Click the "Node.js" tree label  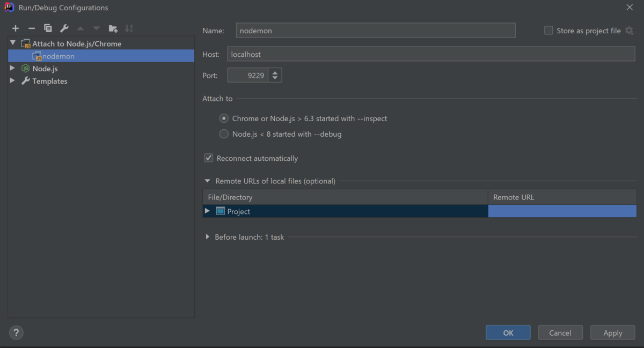click(x=45, y=69)
